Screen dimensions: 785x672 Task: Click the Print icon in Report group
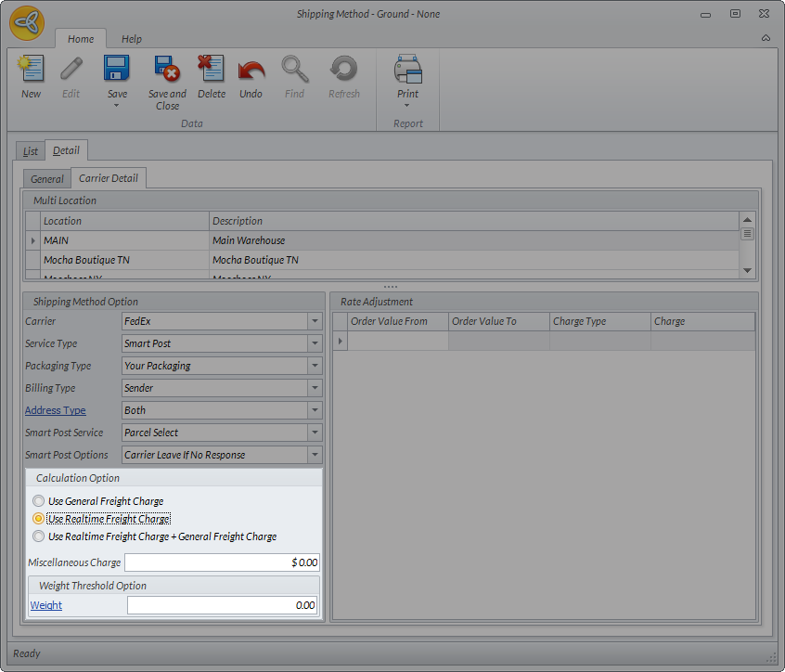pos(407,71)
